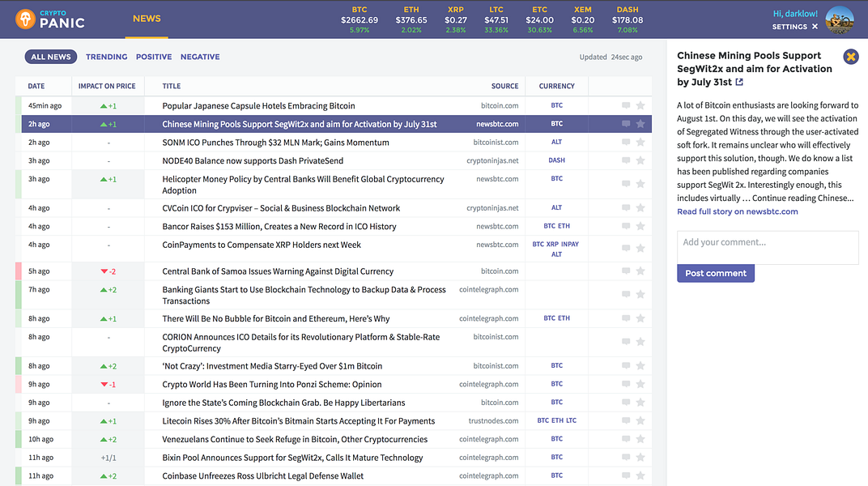Click the Add your comment field
The height and width of the screenshot is (486, 868).
768,247
